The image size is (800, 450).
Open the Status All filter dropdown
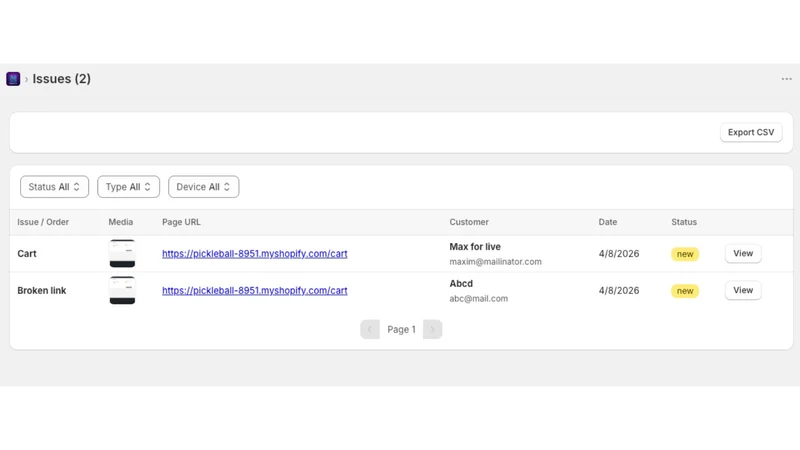point(55,187)
